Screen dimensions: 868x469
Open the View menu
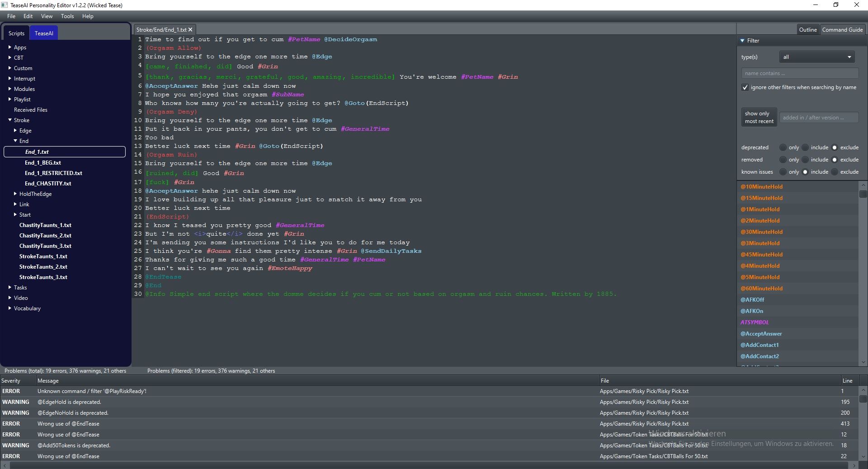pos(47,16)
